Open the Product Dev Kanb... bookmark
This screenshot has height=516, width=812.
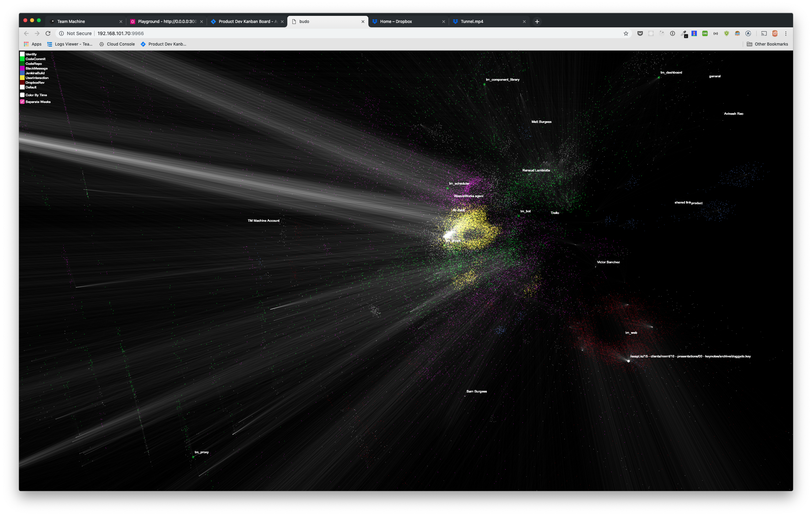click(x=163, y=44)
